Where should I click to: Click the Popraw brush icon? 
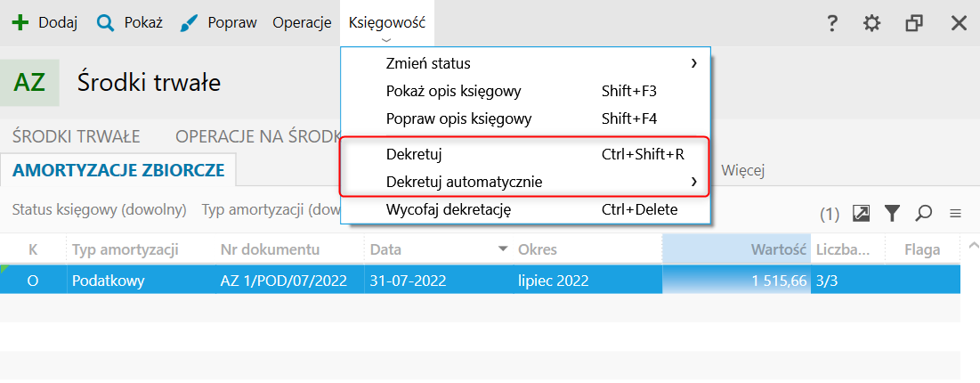coord(189,23)
